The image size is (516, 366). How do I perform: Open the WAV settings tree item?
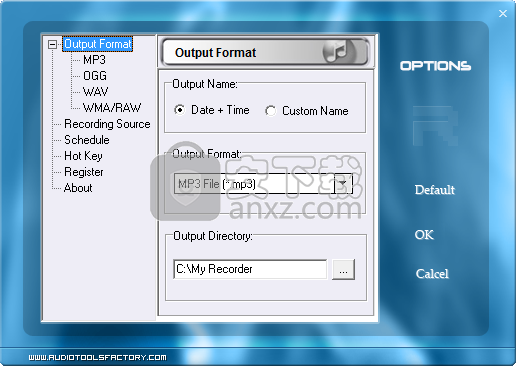click(x=96, y=92)
